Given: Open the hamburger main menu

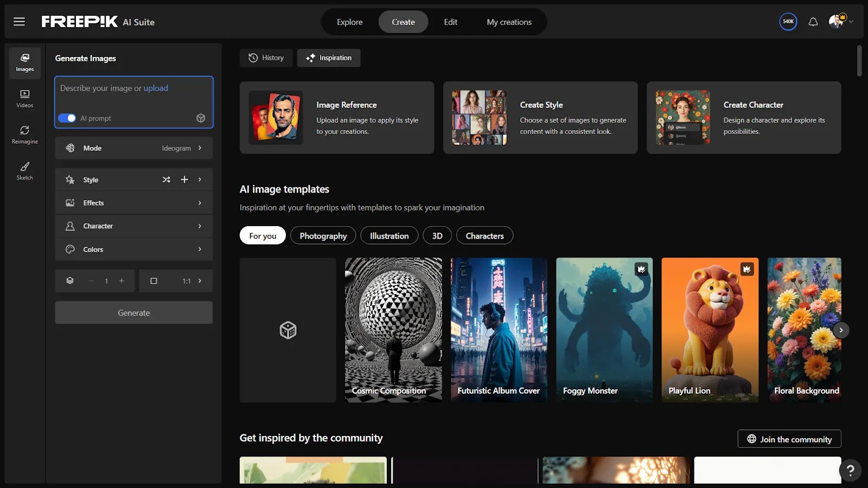Looking at the screenshot, I should click(19, 22).
